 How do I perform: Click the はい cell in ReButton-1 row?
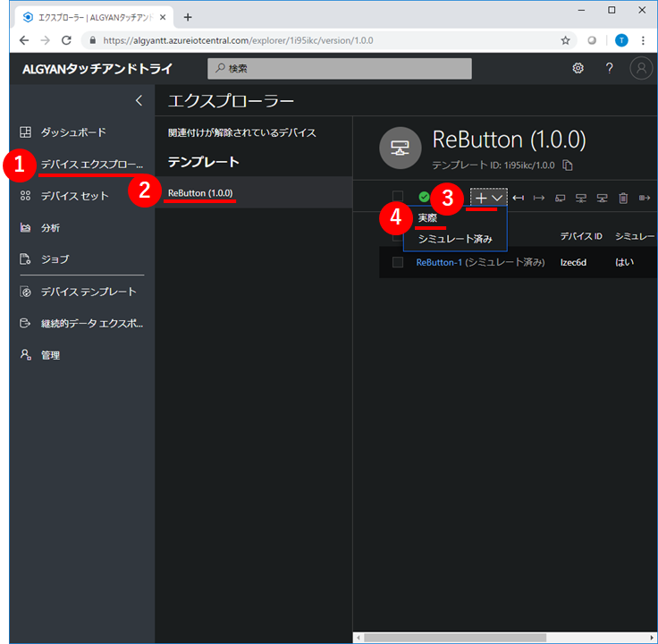click(x=624, y=262)
